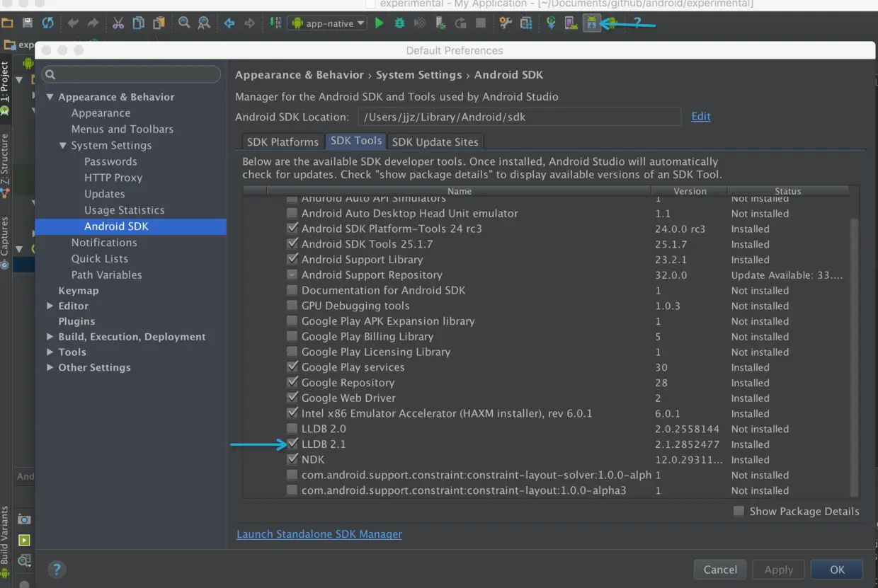This screenshot has height=588, width=878.
Task: Collapse Appearance & Behavior tree node
Action: (x=50, y=97)
